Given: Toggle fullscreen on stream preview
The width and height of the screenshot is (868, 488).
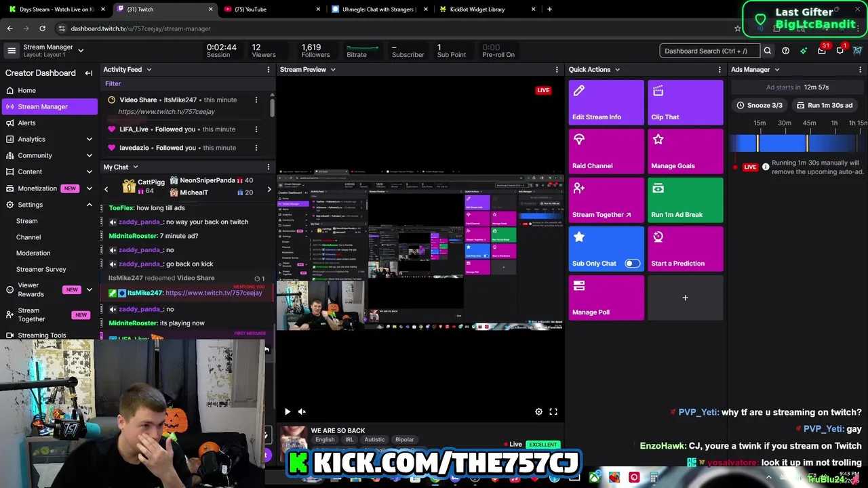Looking at the screenshot, I should 553,411.
